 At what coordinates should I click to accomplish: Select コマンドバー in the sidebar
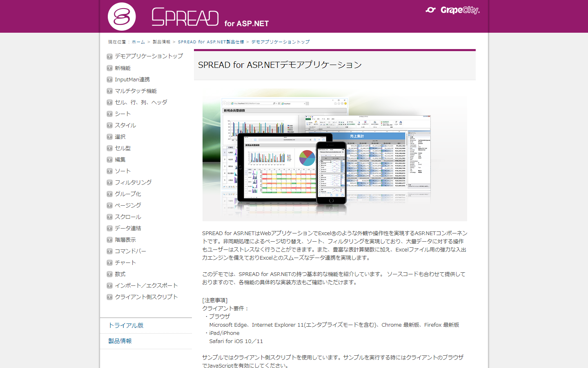coord(130,251)
